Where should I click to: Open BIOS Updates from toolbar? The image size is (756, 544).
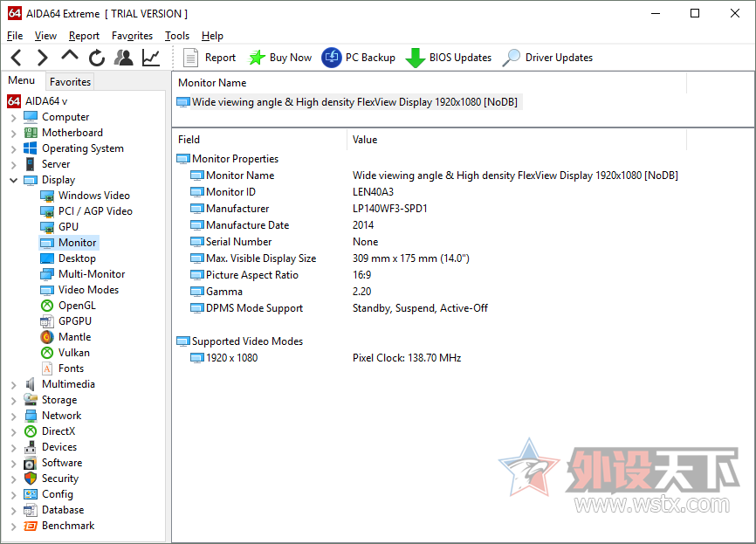(449, 58)
